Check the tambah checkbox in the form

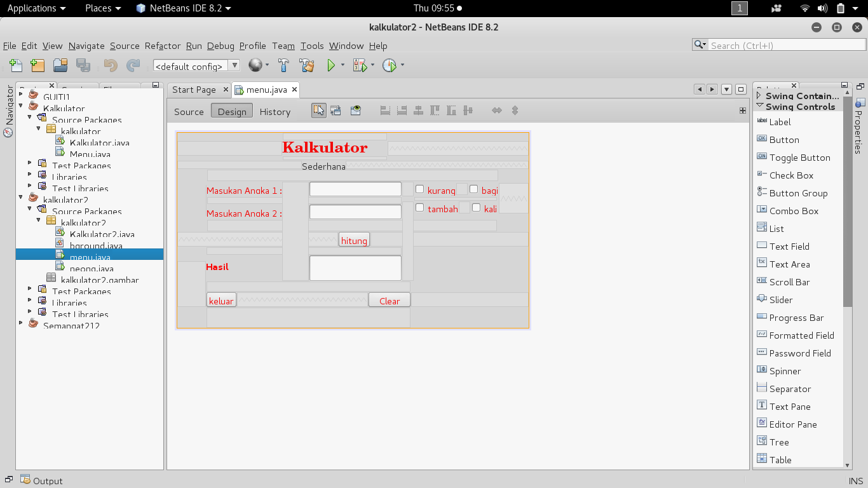tap(419, 207)
